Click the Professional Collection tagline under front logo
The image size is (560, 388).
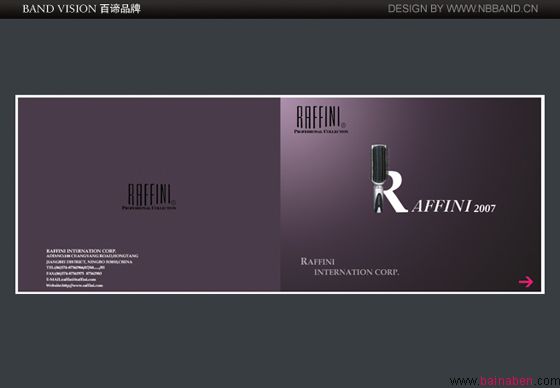pos(321,131)
